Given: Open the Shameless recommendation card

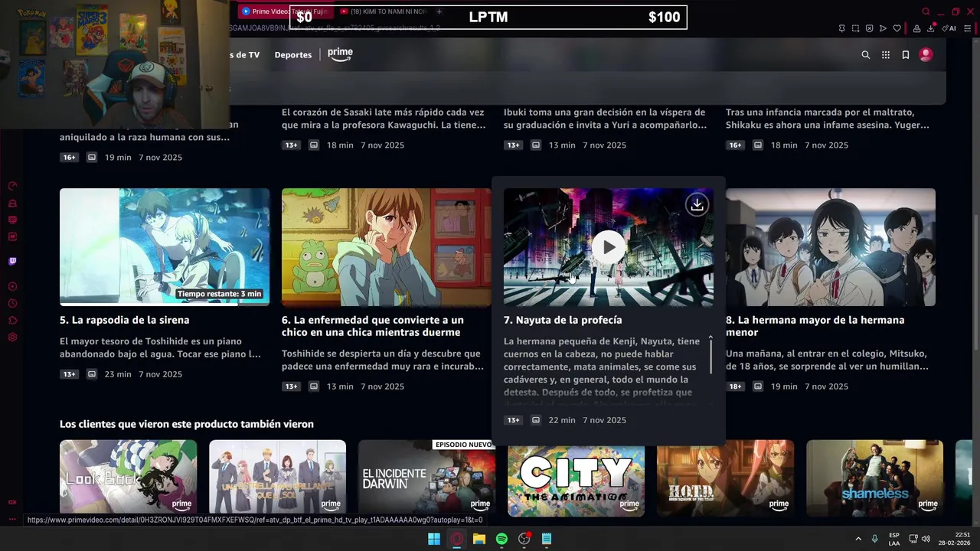Looking at the screenshot, I should [x=874, y=478].
